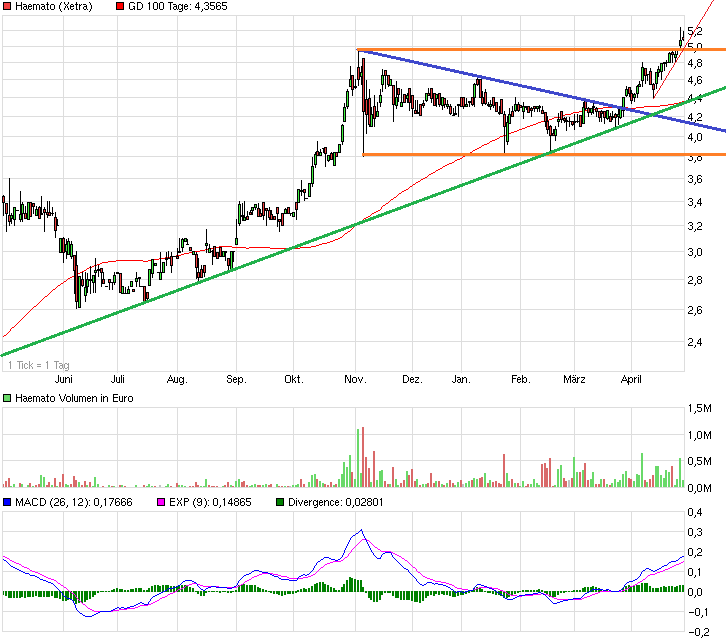Click the MACD line peak in November

pyautogui.click(x=362, y=530)
